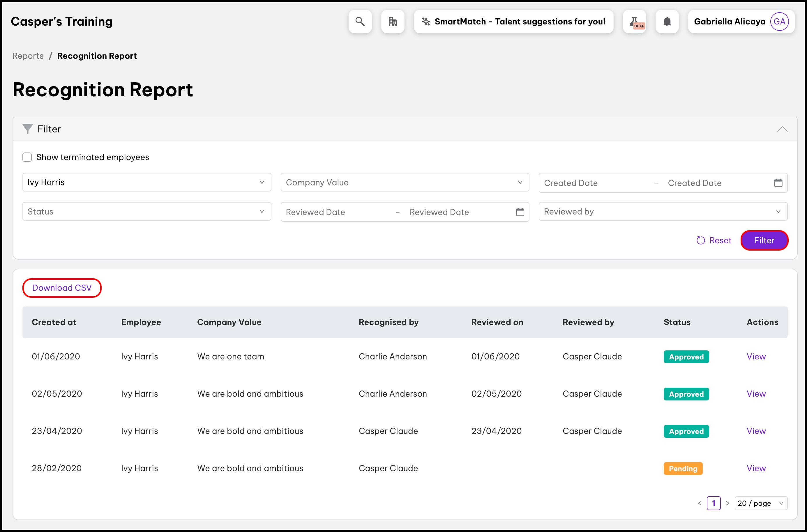Click the Download CSV button

62,288
